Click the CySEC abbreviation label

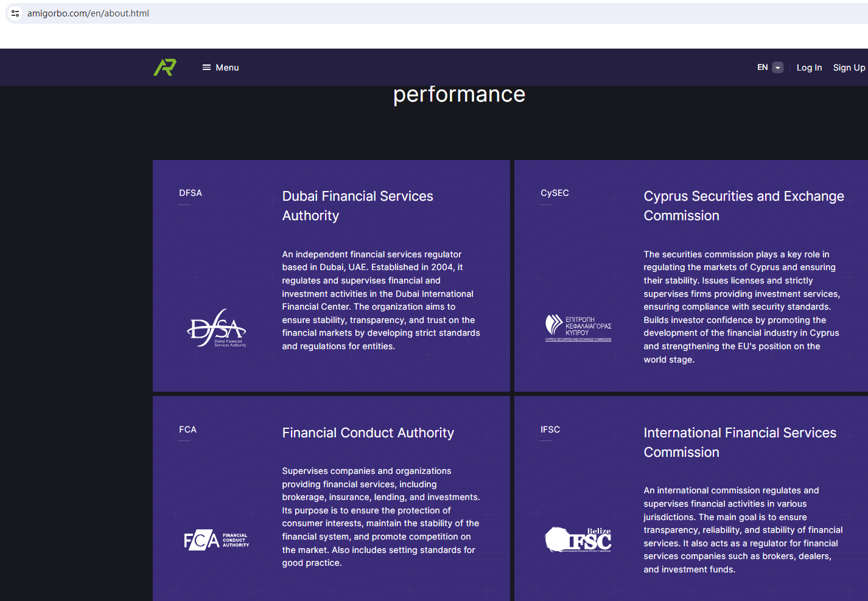(555, 193)
